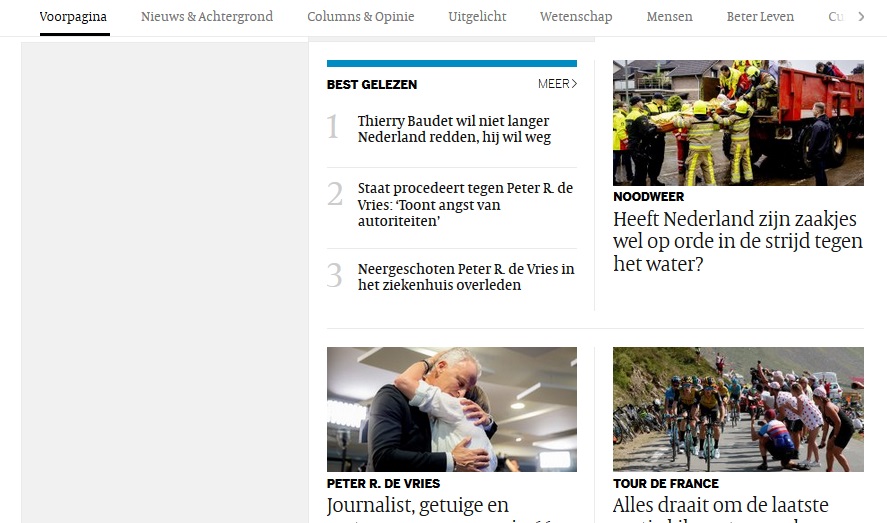Open the Journalist, getuige en headline
The image size is (887, 523).
coord(418,505)
